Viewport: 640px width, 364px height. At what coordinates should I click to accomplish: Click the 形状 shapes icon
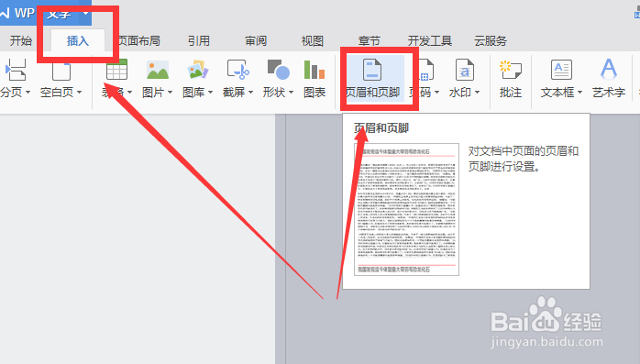pos(279,70)
